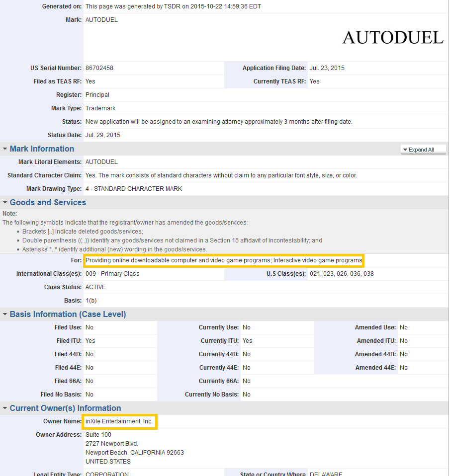Viewport: 450px width, 476px height.
Task: Select International Class 009 - Primary Class
Action: click(112, 273)
